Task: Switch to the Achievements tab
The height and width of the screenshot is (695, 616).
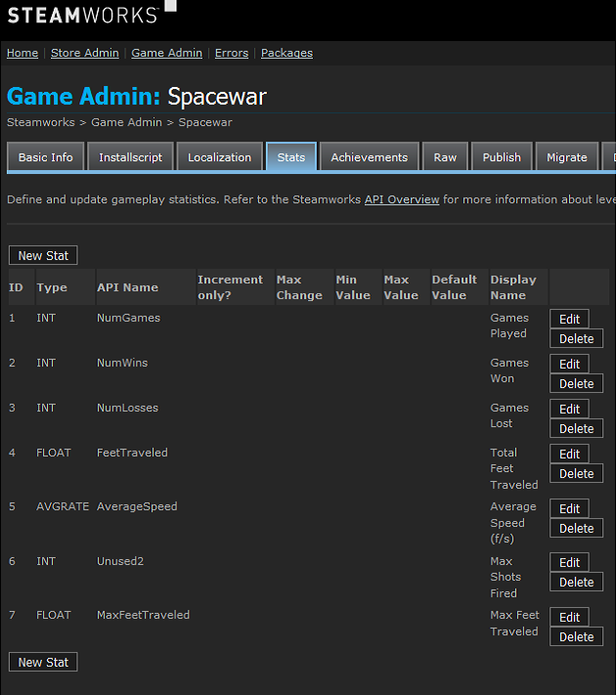Action: [x=369, y=157]
